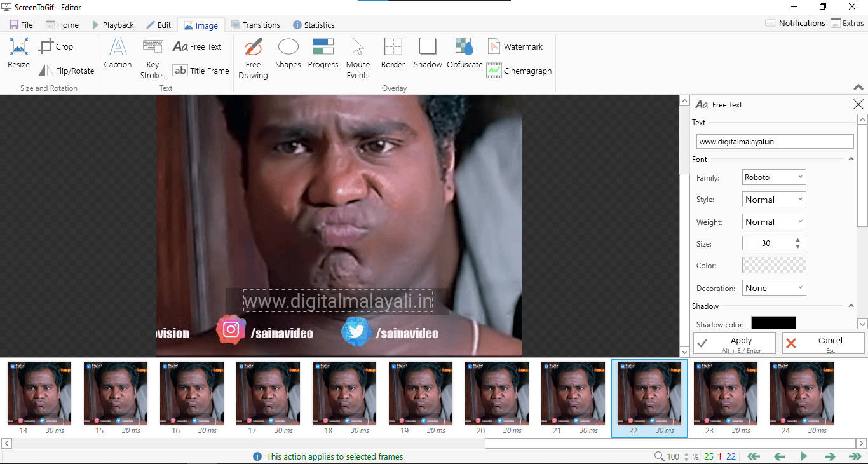Apply the Shadow effect tool

[x=428, y=53]
